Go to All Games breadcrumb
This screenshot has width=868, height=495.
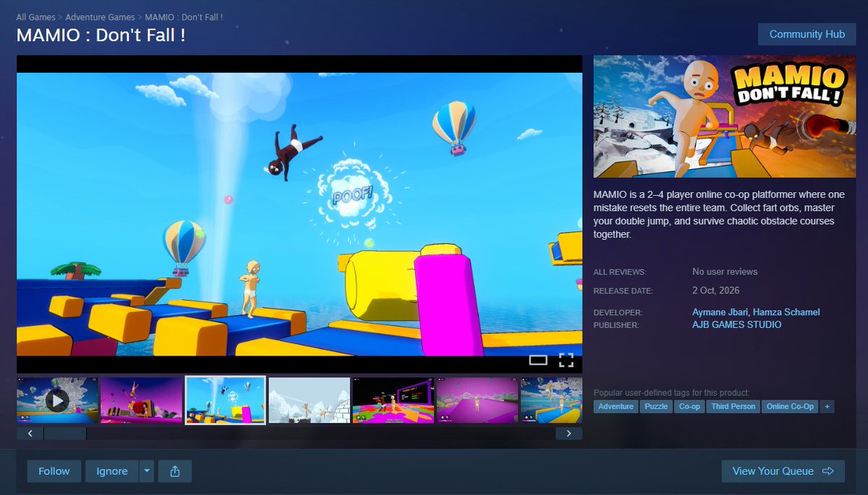36,17
